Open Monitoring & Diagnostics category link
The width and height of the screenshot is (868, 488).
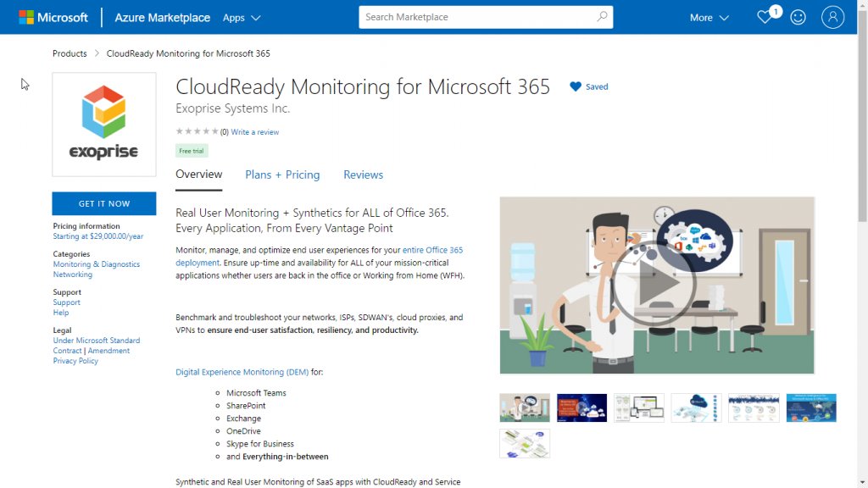(97, 264)
